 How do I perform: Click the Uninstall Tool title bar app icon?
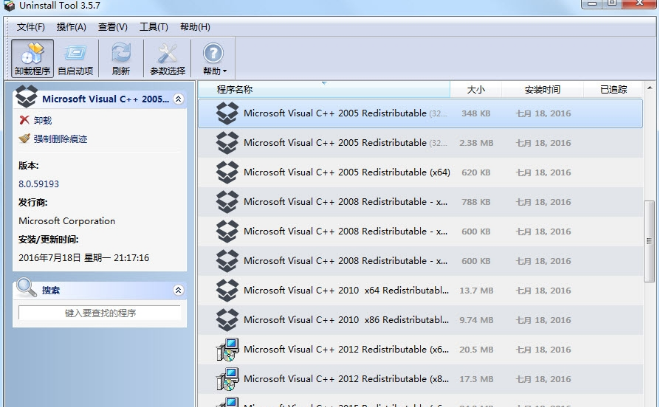(x=9, y=6)
